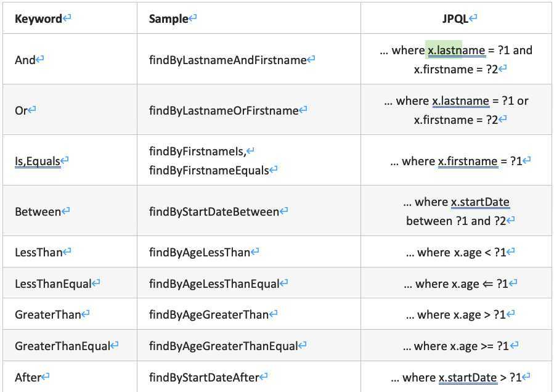This screenshot has width=554, height=392.
Task: Click the Between keyword cell
Action: tap(70, 211)
